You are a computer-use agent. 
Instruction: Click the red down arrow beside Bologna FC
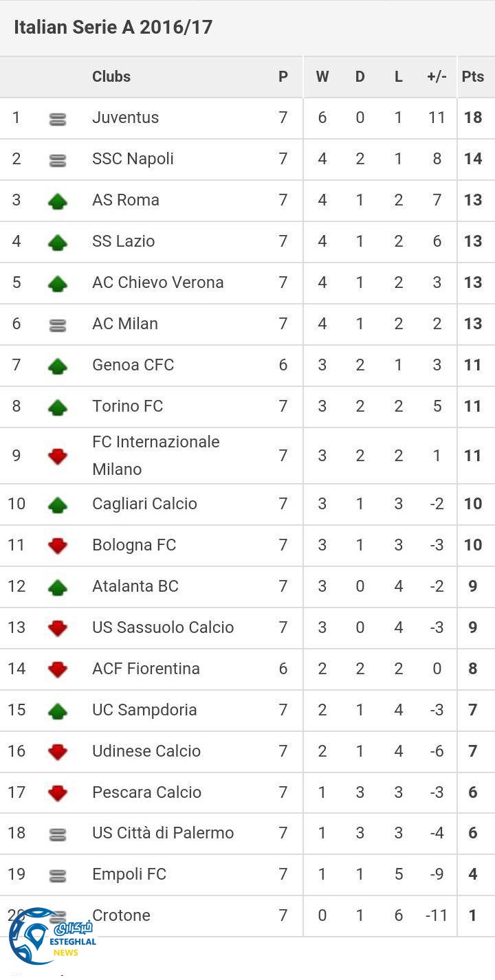click(x=58, y=546)
